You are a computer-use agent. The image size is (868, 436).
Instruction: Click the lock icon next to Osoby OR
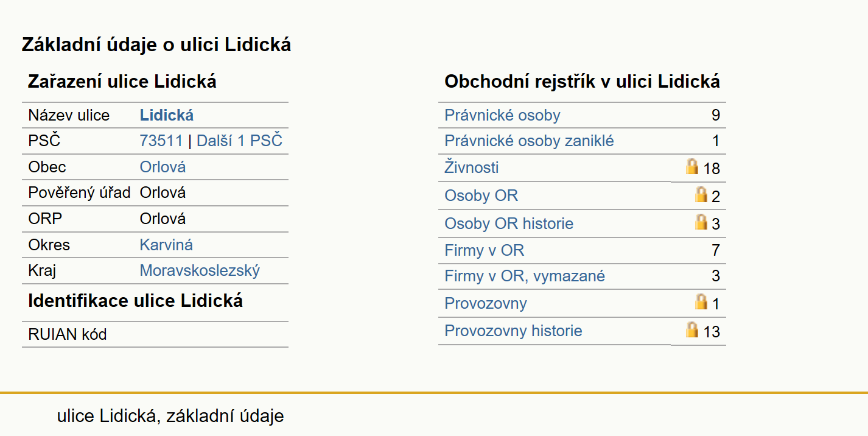click(701, 194)
